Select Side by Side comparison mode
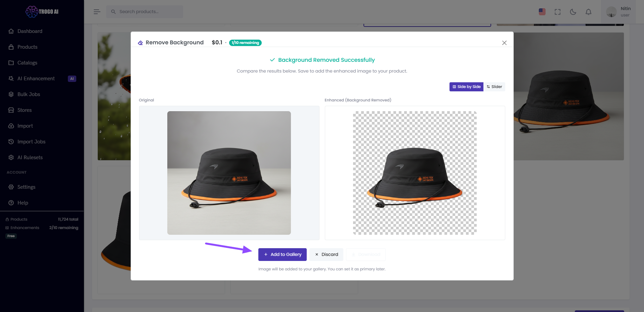This screenshot has width=644, height=312. 466,87
